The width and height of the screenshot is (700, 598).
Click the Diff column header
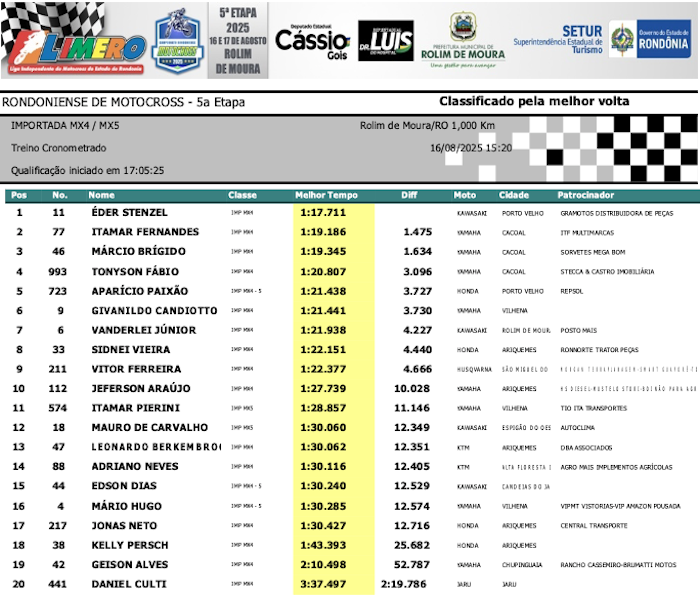(x=409, y=195)
